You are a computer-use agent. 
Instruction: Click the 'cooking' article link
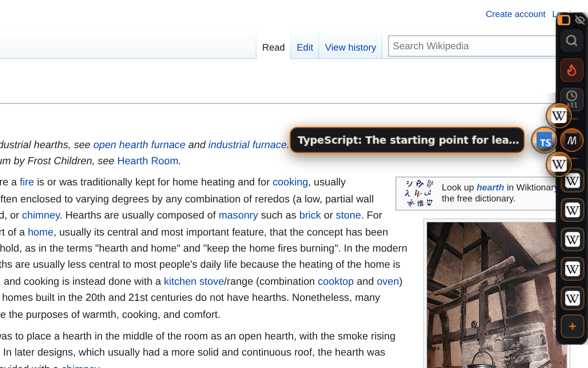290,182
